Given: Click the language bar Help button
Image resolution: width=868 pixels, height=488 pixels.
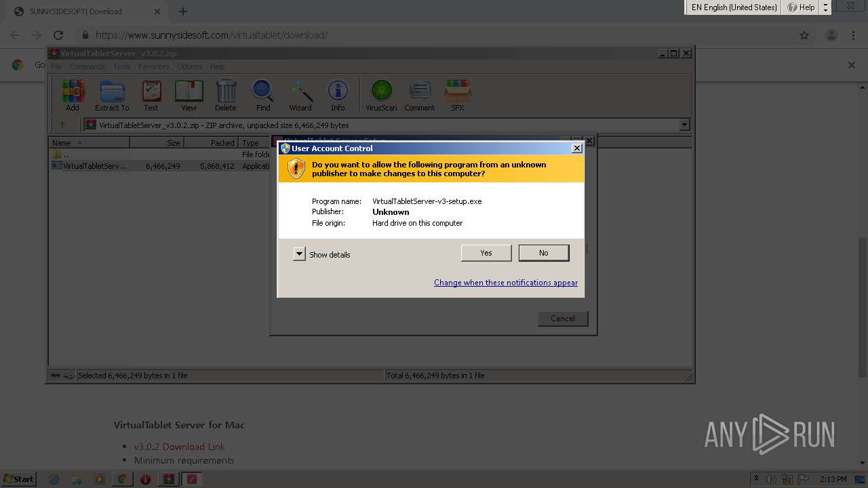Looking at the screenshot, I should (x=801, y=7).
